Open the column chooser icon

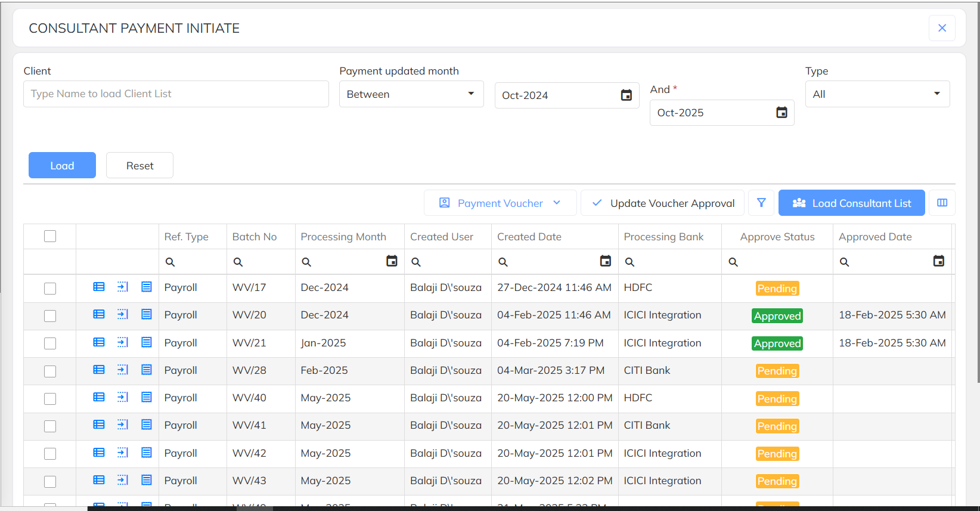[942, 203]
